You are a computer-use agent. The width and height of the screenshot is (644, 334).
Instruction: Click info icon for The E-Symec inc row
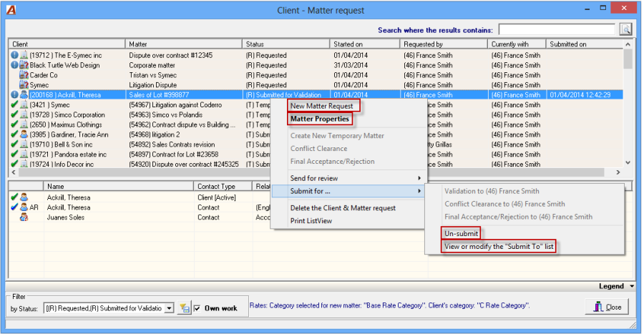(14, 55)
